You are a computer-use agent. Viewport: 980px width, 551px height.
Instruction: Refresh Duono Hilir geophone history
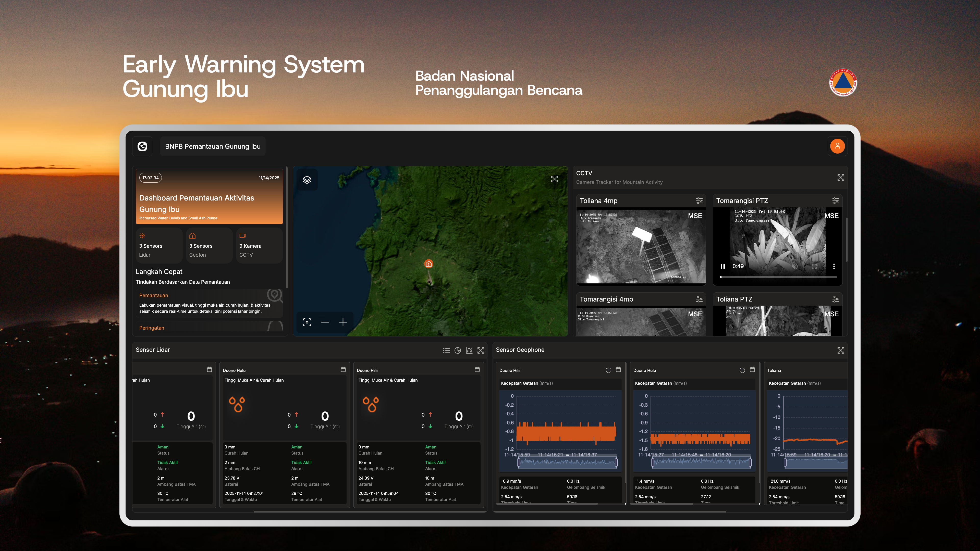click(x=608, y=370)
